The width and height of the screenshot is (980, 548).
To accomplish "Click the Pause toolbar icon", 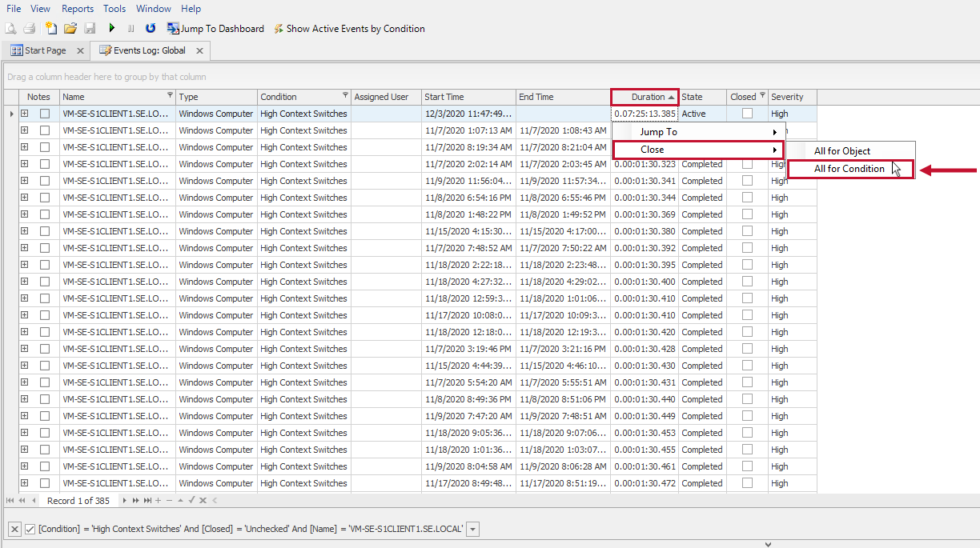I will tap(131, 27).
